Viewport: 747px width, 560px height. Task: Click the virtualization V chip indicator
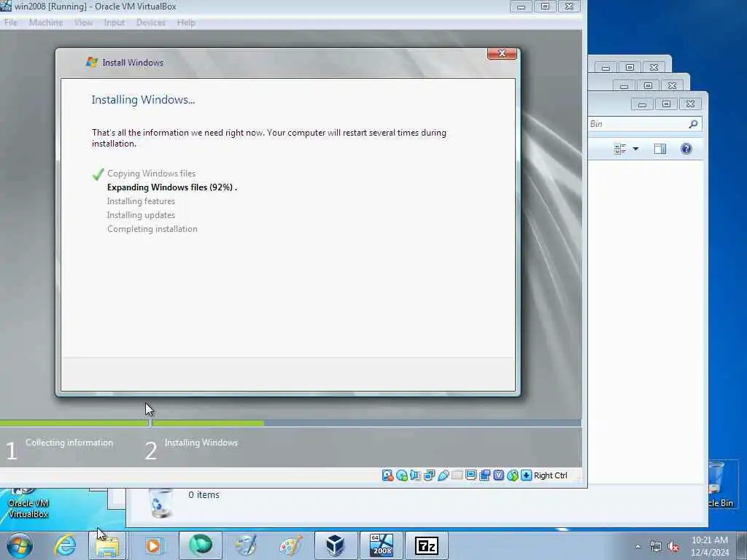pyautogui.click(x=499, y=475)
